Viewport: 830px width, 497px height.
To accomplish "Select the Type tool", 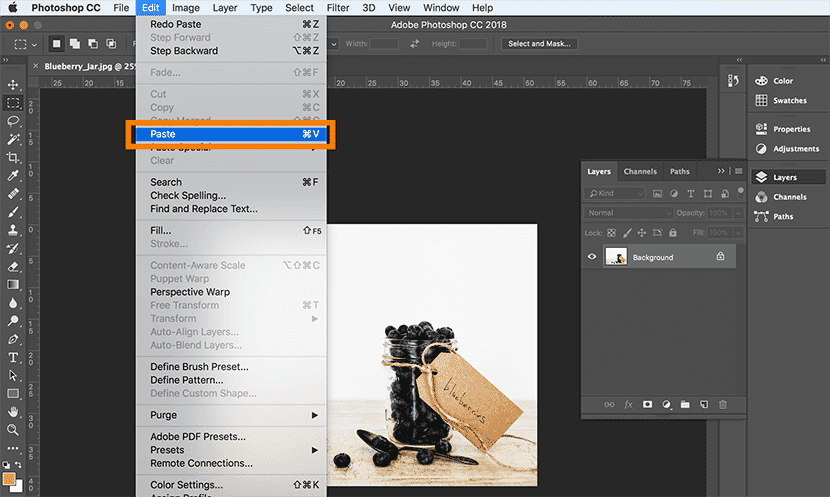I will [x=14, y=357].
